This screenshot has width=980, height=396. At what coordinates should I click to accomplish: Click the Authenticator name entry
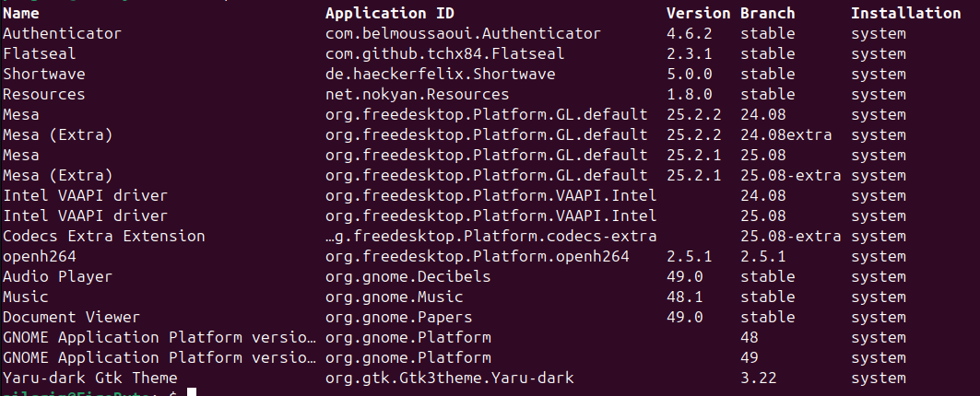tap(62, 34)
